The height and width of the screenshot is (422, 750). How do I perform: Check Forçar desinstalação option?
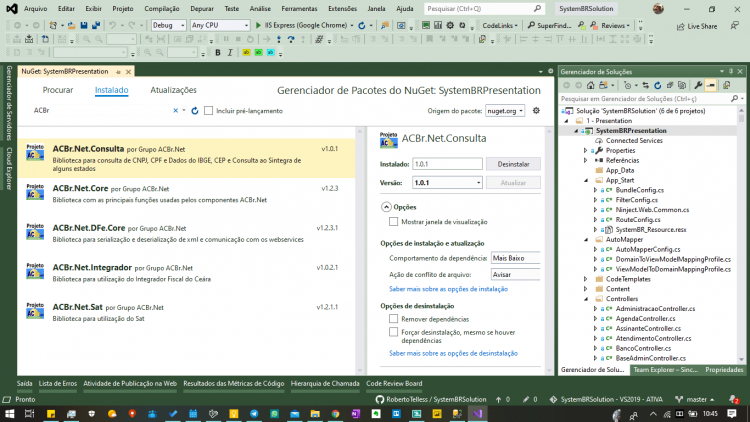(393, 332)
